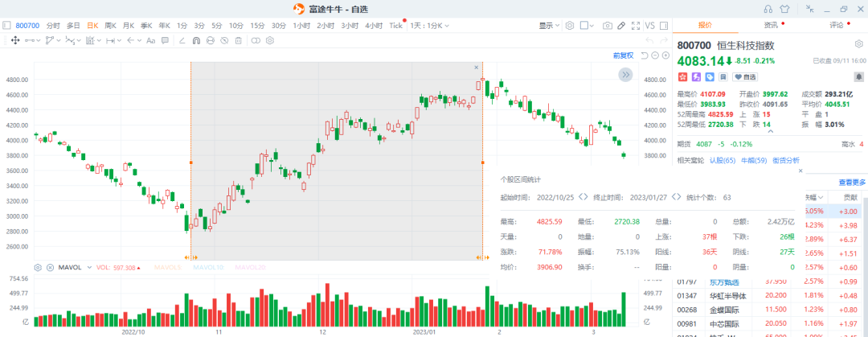Toggle the 自选 watchlist heart button
This screenshot has height=337, width=868.
click(x=745, y=77)
